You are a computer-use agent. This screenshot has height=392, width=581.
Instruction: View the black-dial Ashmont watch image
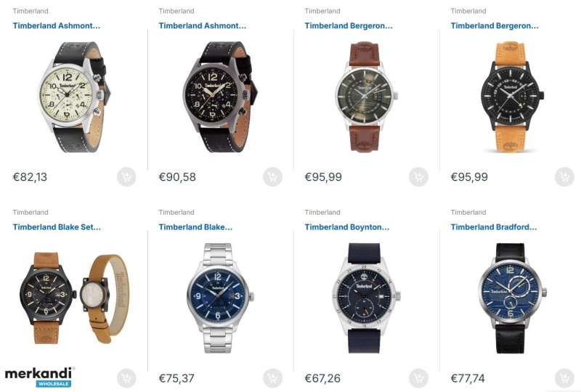click(x=220, y=97)
